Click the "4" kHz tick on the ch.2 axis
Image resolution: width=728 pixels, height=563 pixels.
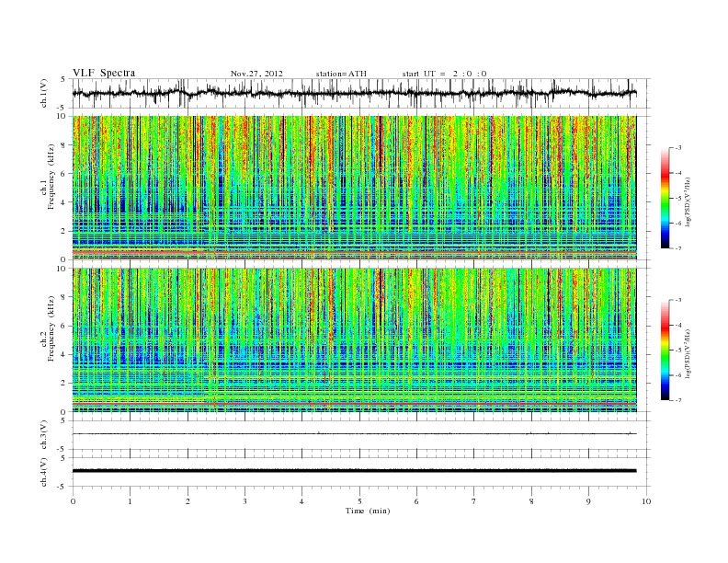point(63,354)
